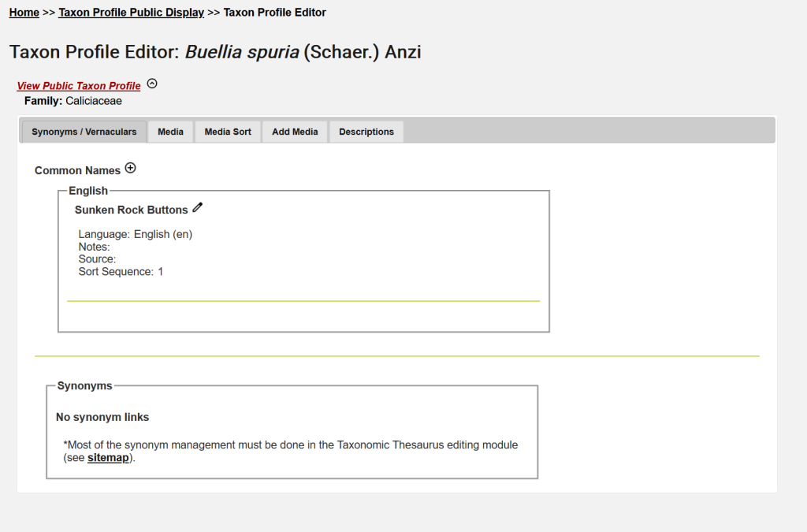Screen dimensions: 807x532
Task: Click the Home breadcrumb link
Action: [x=24, y=13]
